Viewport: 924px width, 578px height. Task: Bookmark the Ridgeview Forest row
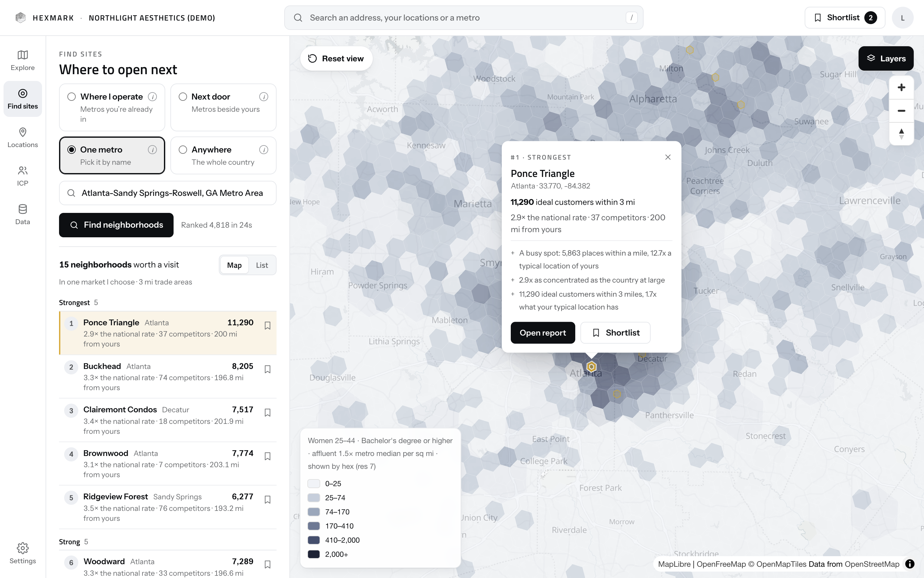[x=268, y=500]
